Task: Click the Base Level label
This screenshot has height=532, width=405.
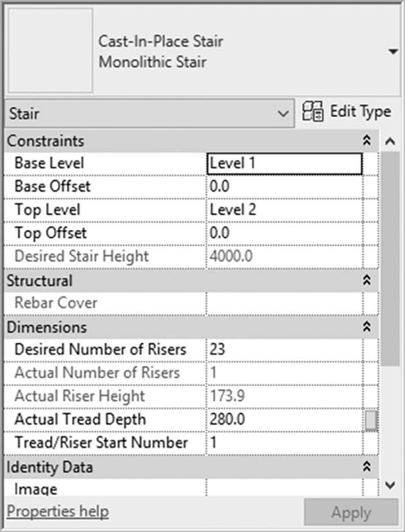Action: [x=49, y=163]
